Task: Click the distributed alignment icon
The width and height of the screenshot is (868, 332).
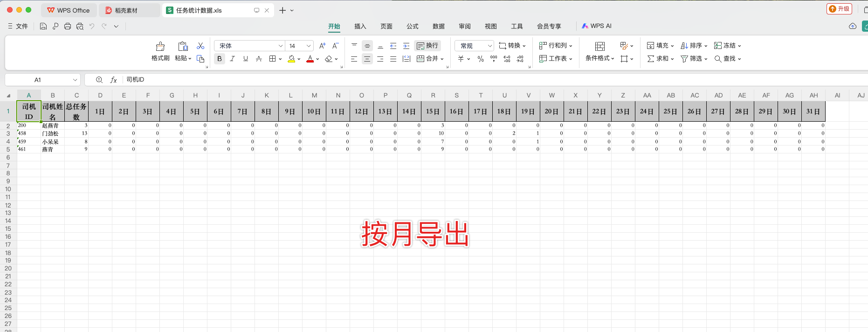Action: coord(406,59)
